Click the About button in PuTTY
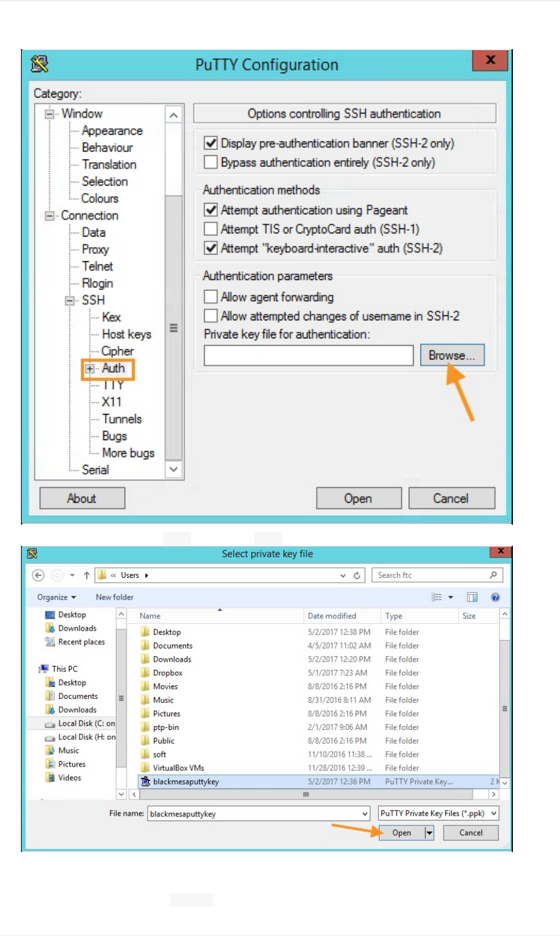The height and width of the screenshot is (936, 560). [82, 498]
